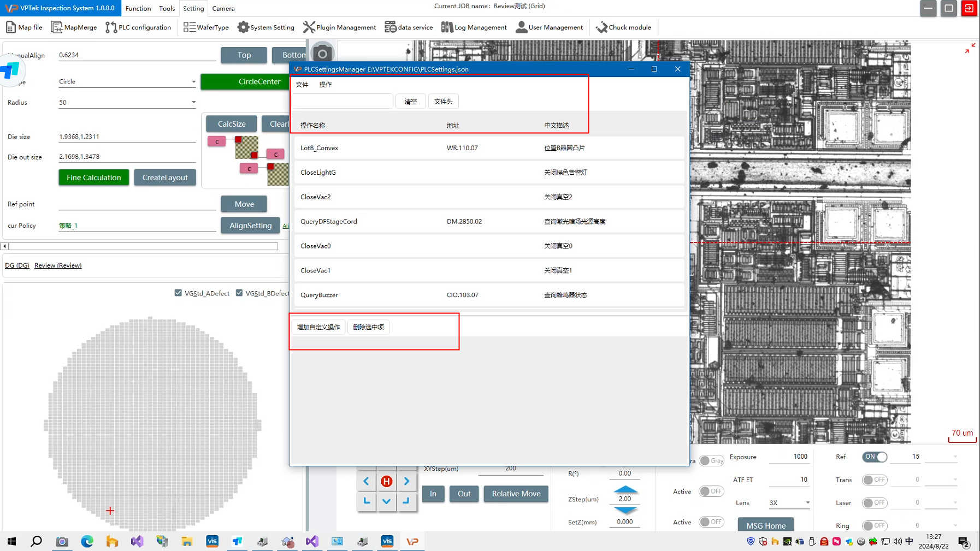
Task: Open Windows Start menu
Action: pyautogui.click(x=11, y=541)
